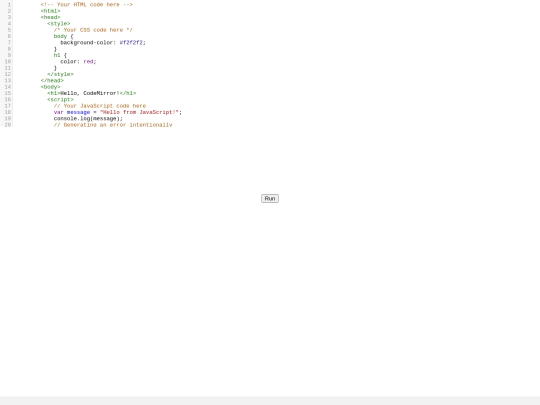
Task: Click the 'Your CSS code here' comment
Action: coord(93,30)
